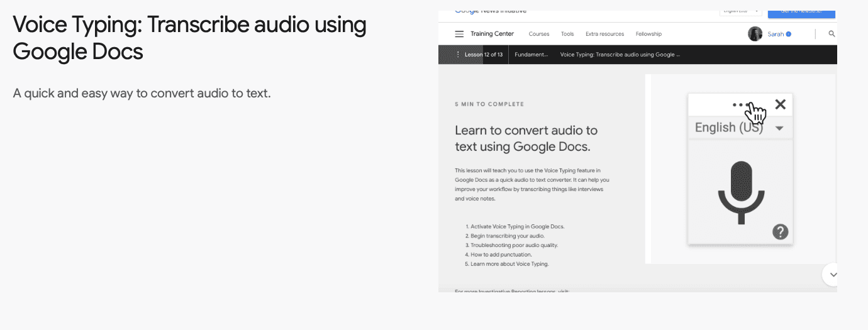The height and width of the screenshot is (330, 868).
Task: Open the Courses menu item
Action: tap(539, 34)
